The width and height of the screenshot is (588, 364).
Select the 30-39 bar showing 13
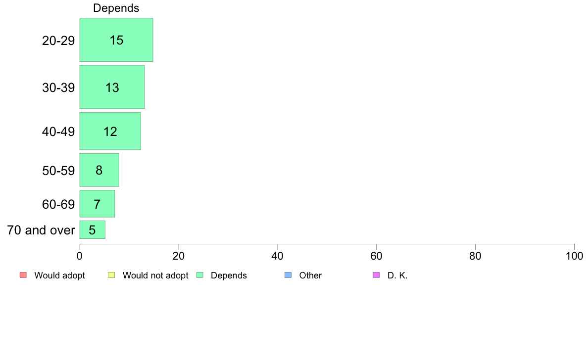coord(112,87)
